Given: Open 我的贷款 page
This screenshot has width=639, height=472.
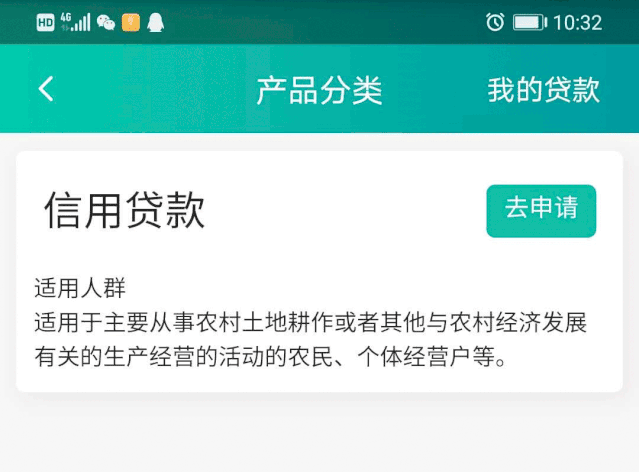Looking at the screenshot, I should click(x=544, y=89).
